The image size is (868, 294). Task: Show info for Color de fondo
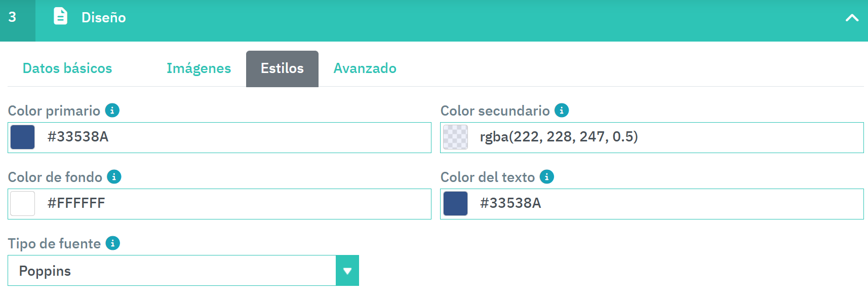coord(114,177)
